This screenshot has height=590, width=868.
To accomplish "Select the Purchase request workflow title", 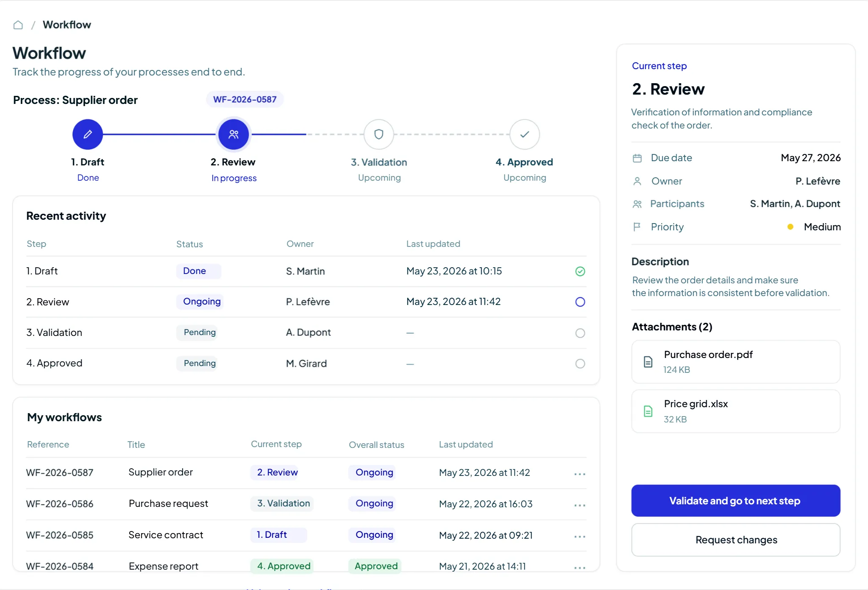I will [168, 503].
